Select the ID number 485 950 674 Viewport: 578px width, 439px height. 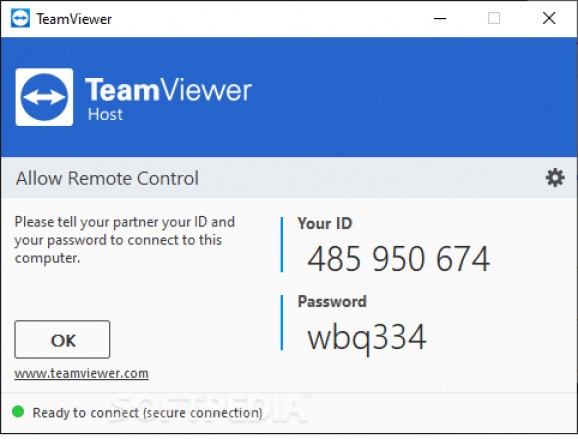pos(398,259)
